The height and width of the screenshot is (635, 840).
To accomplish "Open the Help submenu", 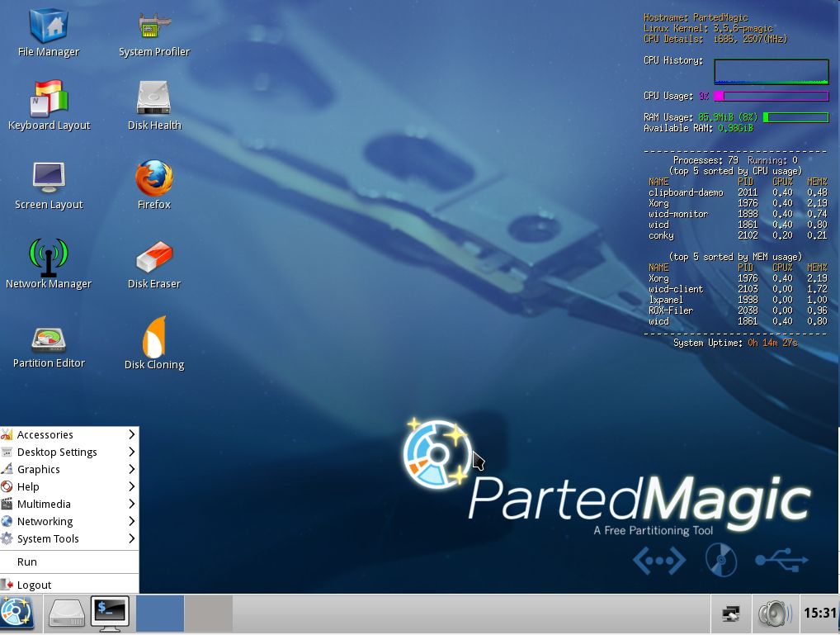I will point(69,487).
